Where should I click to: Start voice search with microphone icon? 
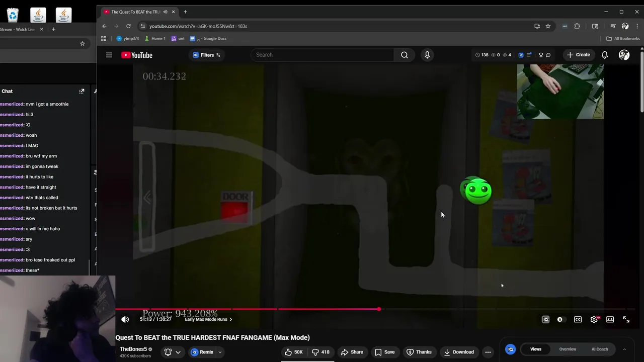tap(427, 55)
